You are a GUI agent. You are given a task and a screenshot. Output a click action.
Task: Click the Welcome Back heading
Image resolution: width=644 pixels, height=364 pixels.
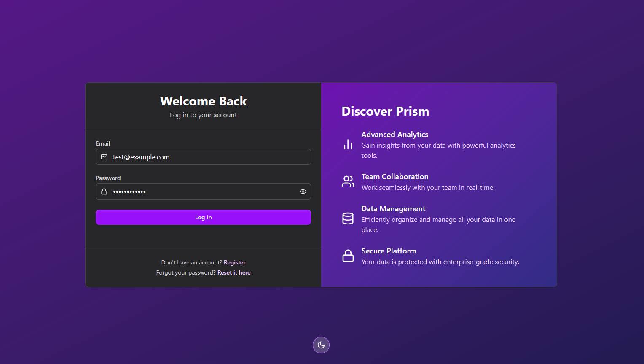click(203, 101)
